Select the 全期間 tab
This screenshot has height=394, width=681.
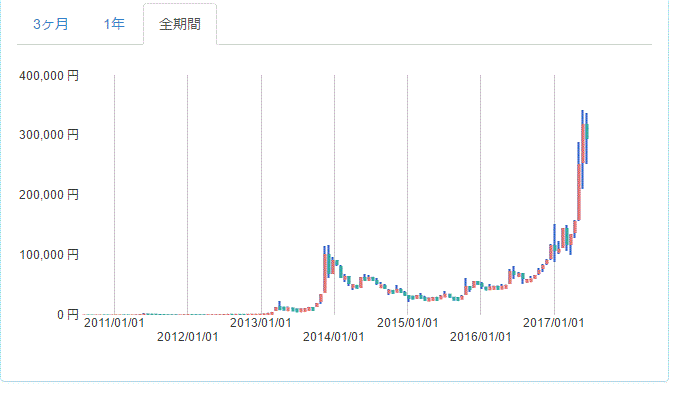pyautogui.click(x=180, y=24)
